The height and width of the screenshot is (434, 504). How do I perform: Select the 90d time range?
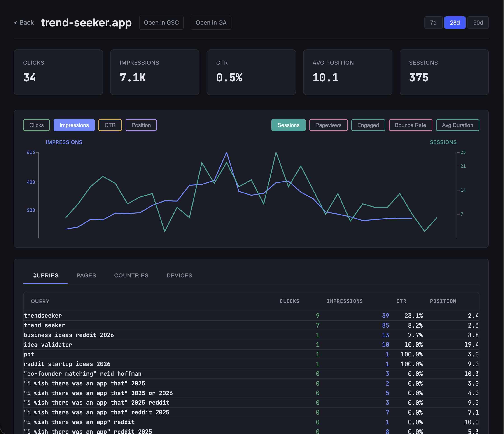point(478,23)
